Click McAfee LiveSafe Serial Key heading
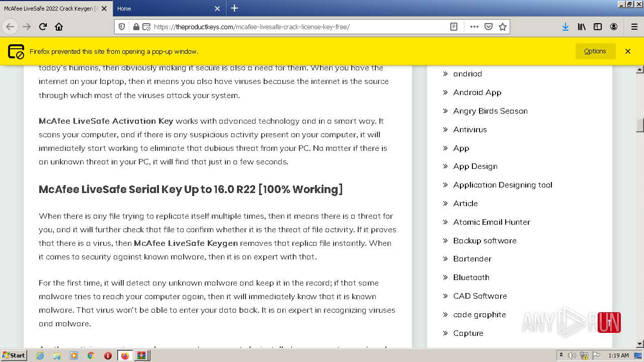 pyautogui.click(x=191, y=190)
